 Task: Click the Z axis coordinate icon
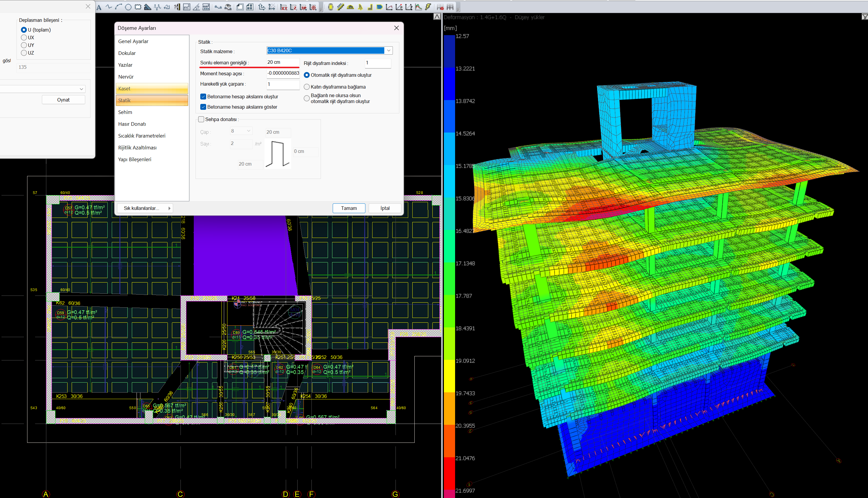pyautogui.click(x=293, y=7)
